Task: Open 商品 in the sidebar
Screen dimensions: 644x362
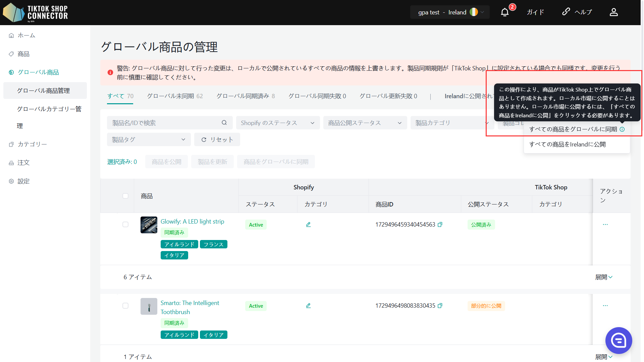Action: [x=23, y=54]
